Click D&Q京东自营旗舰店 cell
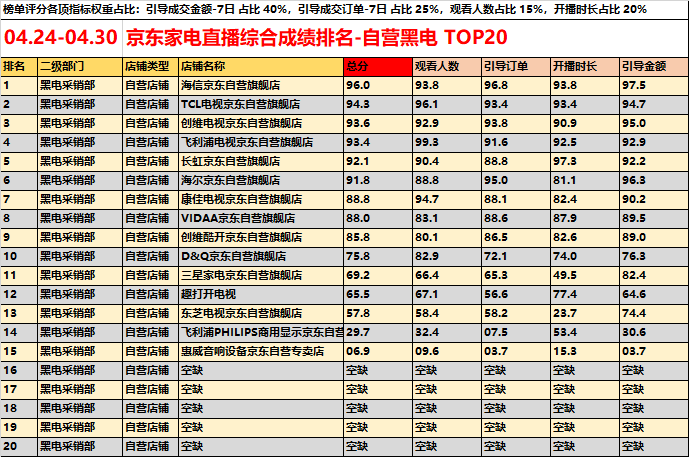Viewport: 689px width, 457px height. [261, 256]
